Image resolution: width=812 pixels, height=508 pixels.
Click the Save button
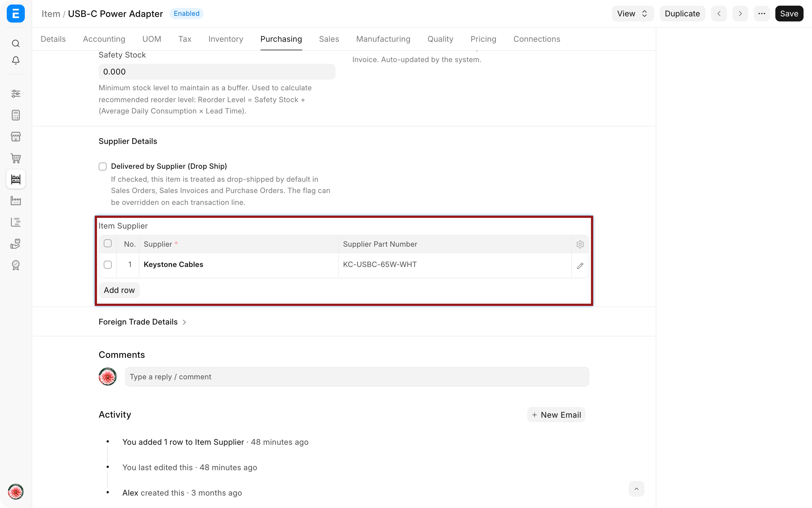click(789, 14)
